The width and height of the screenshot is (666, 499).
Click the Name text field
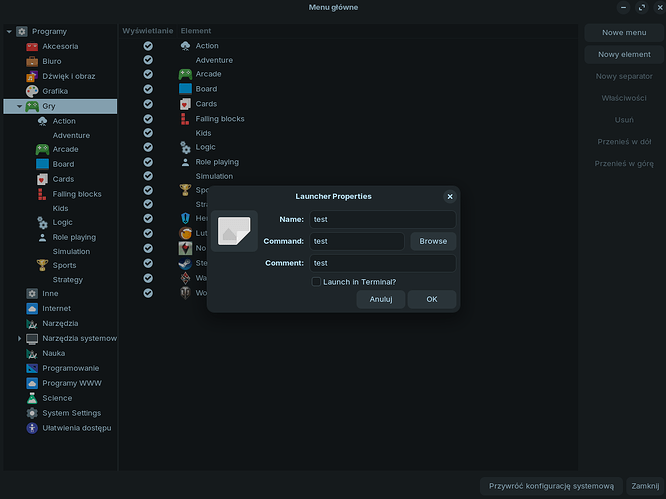click(381, 219)
